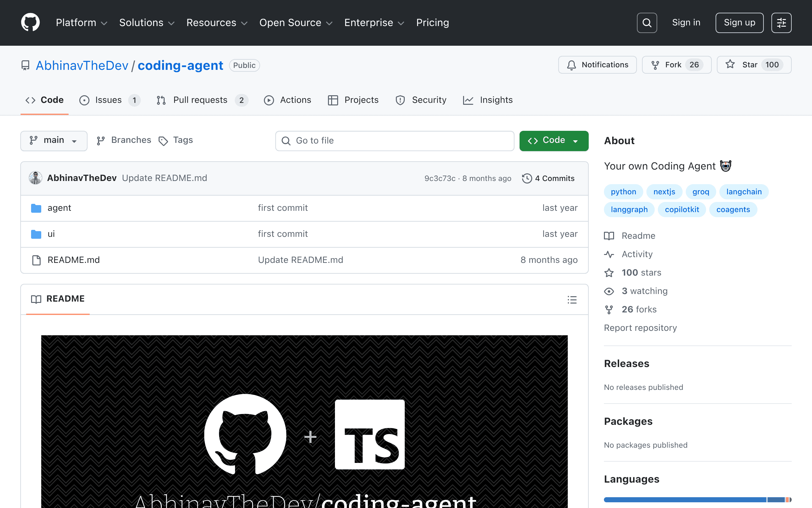Open the README outline list icon
Image resolution: width=812 pixels, height=508 pixels.
572,300
